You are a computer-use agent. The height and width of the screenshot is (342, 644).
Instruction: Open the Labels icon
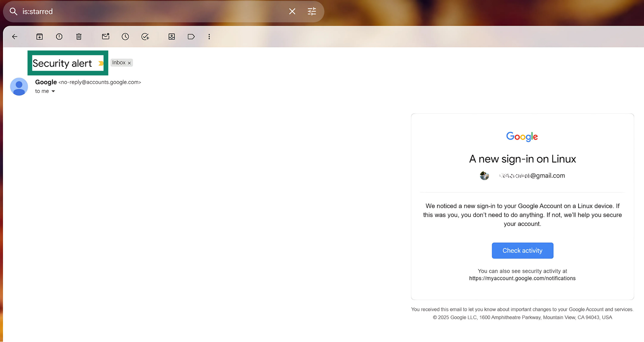tap(191, 37)
